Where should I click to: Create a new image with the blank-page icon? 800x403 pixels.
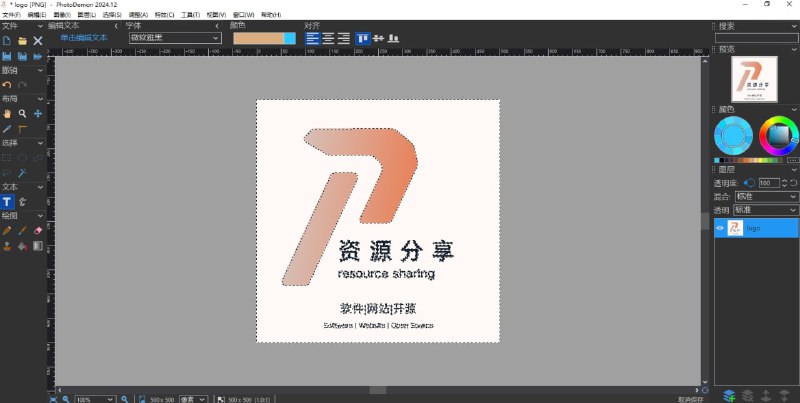[x=7, y=41]
